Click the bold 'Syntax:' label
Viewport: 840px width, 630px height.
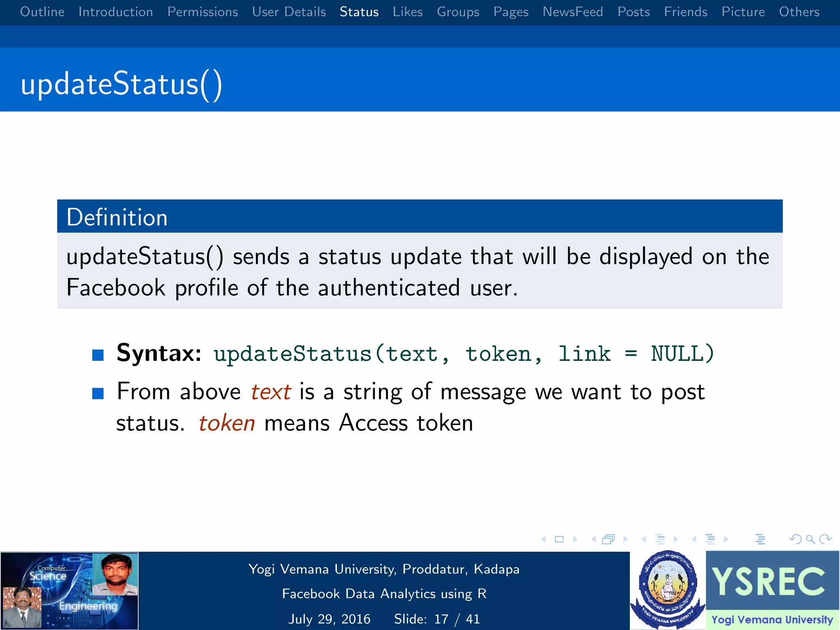[x=159, y=353]
